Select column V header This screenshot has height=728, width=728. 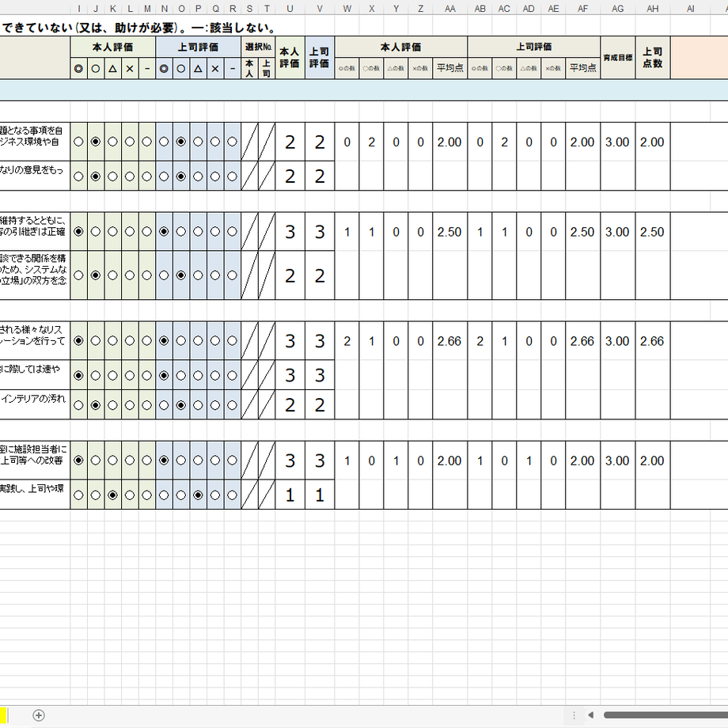pos(320,9)
